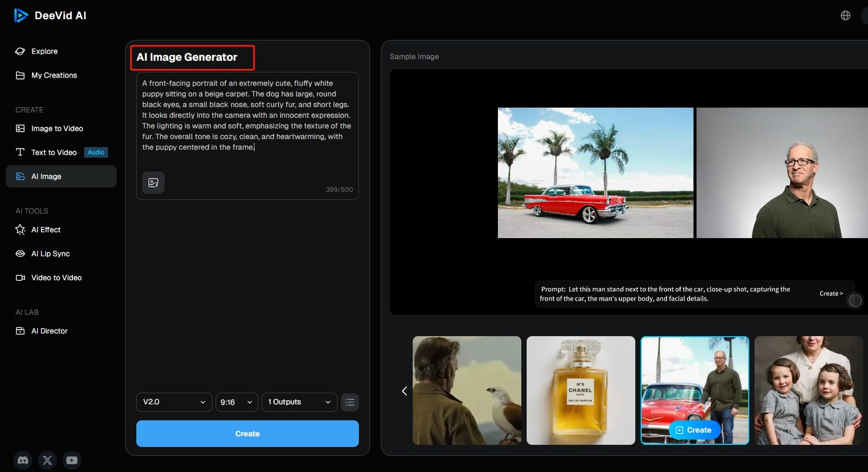Click Create on the car-man thumbnail
The width and height of the screenshot is (868, 472).
click(x=694, y=430)
